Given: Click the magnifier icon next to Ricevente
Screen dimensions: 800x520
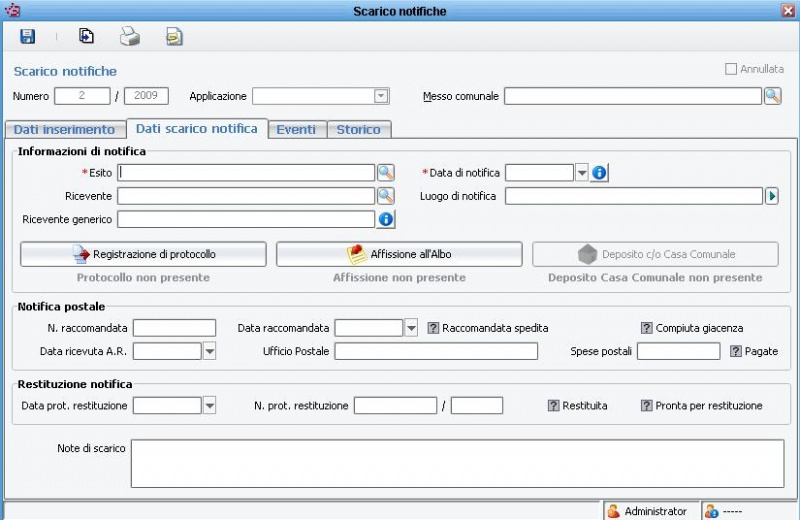Looking at the screenshot, I should [385, 196].
